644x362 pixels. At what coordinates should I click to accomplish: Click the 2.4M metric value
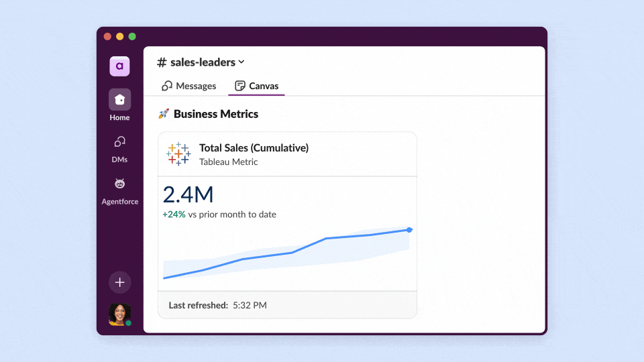click(x=189, y=194)
